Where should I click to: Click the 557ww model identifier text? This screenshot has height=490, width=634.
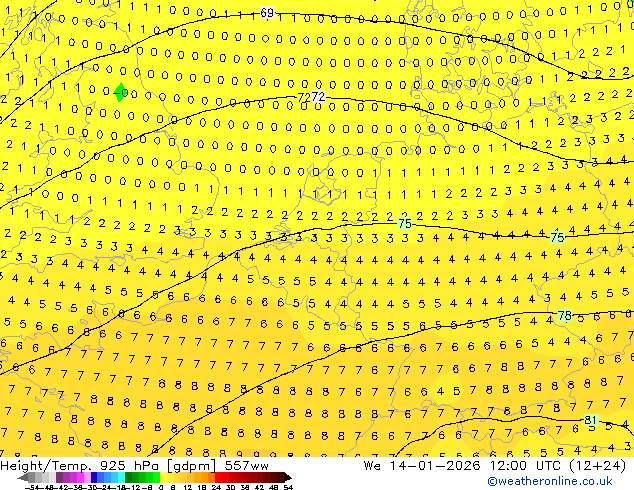[246, 466]
